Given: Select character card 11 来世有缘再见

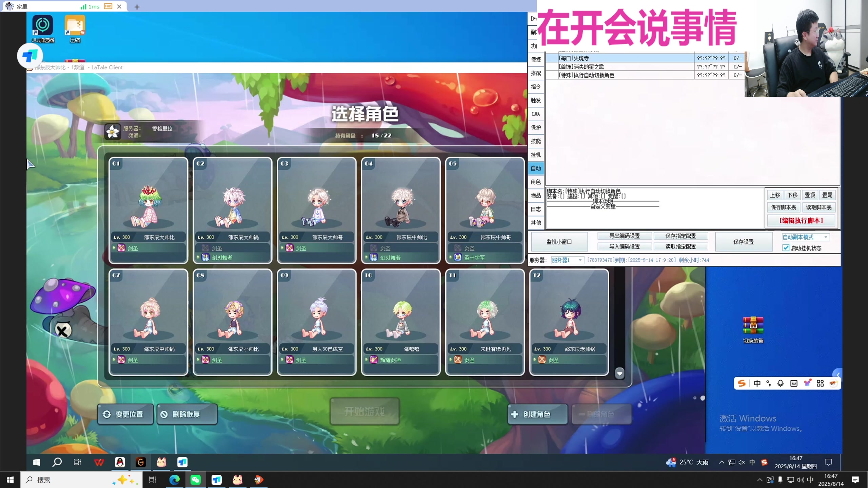Looking at the screenshot, I should 485,322.
